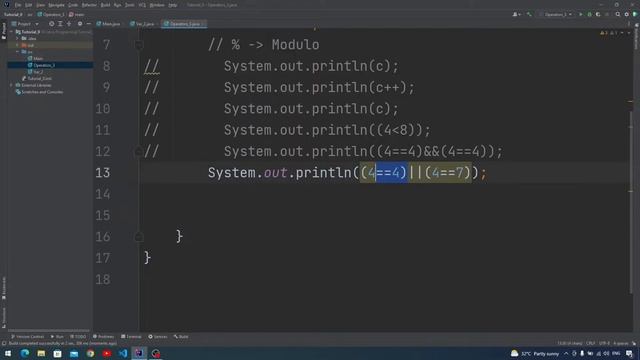640x360 pixels.
Task: Open the notification center icon
Action: point(629,353)
